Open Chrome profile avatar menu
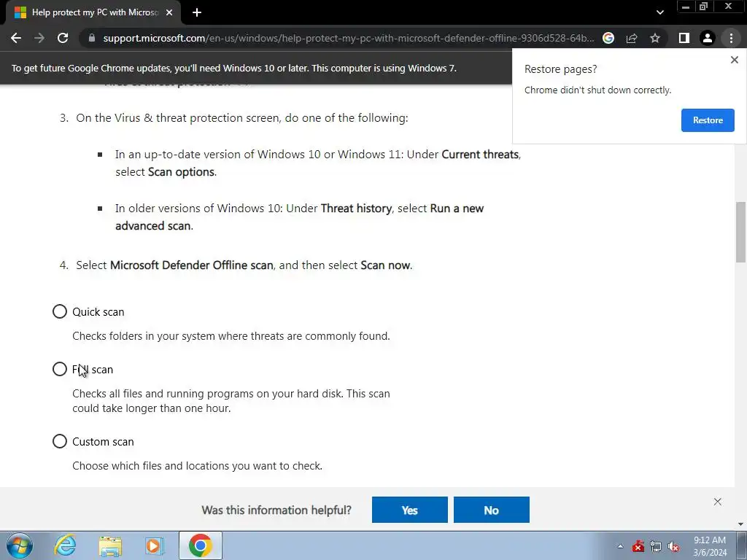This screenshot has height=560, width=747. coord(708,38)
